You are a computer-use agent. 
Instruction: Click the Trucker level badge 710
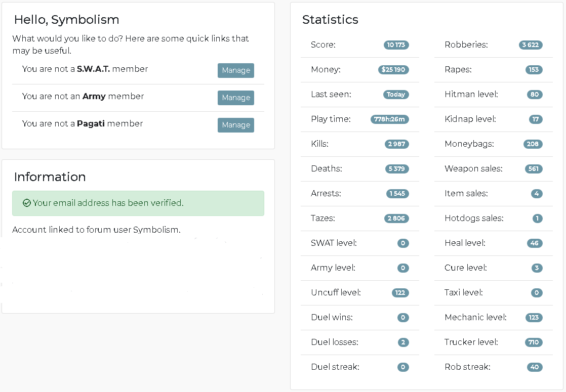[534, 342]
